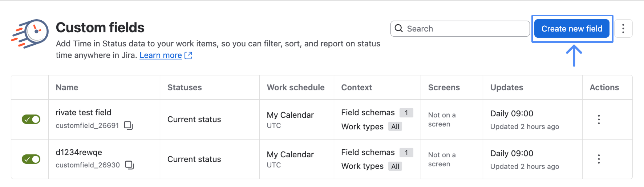Click Work types All badge for d1234rewqe

click(x=395, y=166)
